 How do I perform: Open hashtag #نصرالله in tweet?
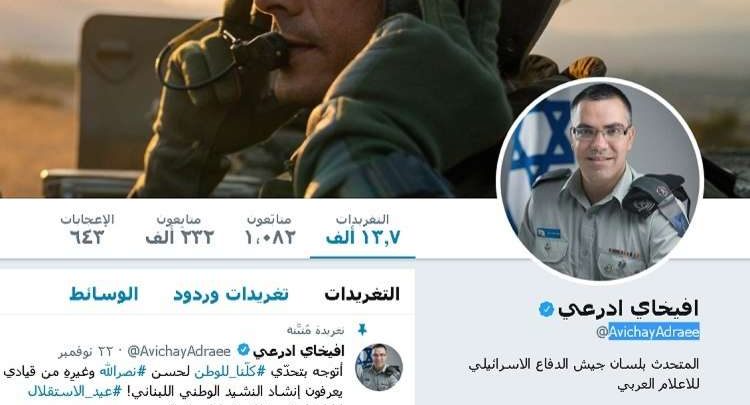click(122, 372)
